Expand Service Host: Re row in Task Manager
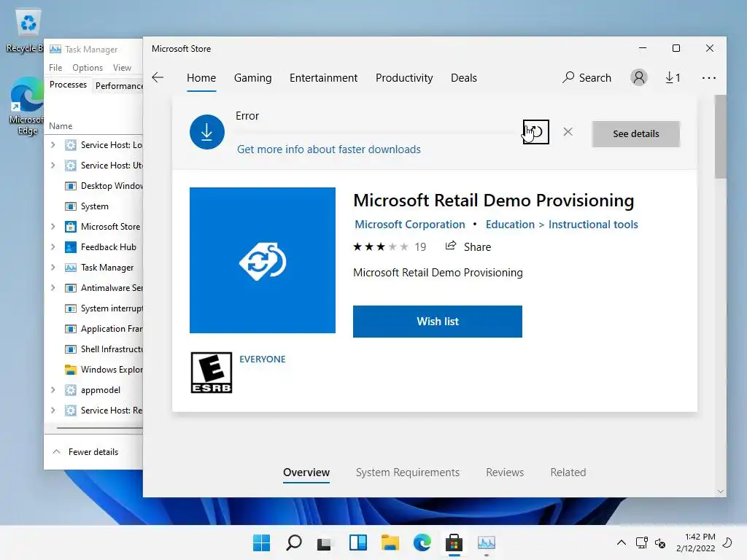The image size is (747, 560). [x=53, y=411]
